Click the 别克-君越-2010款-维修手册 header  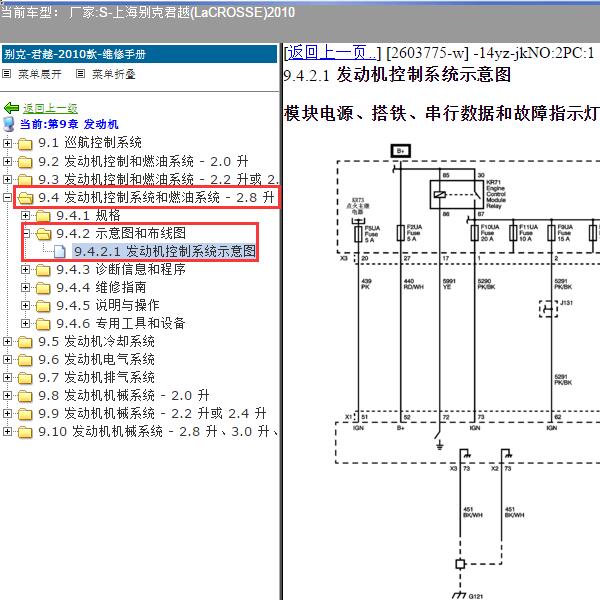pyautogui.click(x=139, y=54)
